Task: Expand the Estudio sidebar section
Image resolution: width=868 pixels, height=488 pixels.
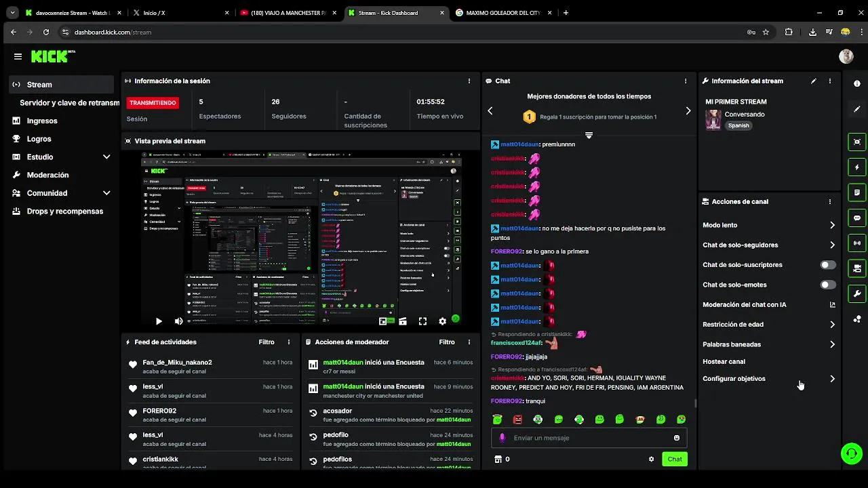Action: click(x=106, y=157)
